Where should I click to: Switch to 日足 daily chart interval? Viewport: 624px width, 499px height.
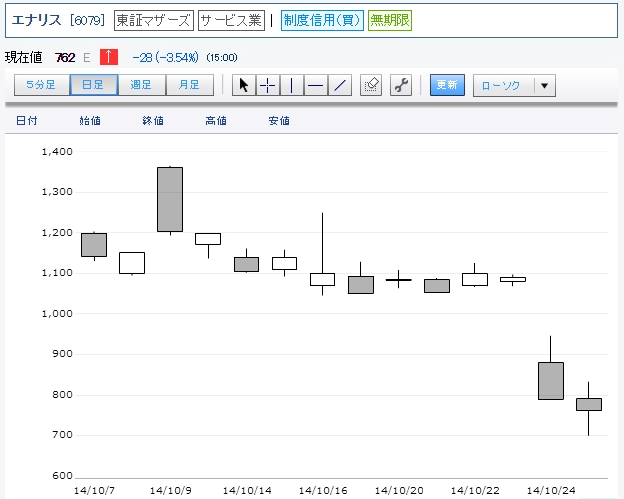93,85
